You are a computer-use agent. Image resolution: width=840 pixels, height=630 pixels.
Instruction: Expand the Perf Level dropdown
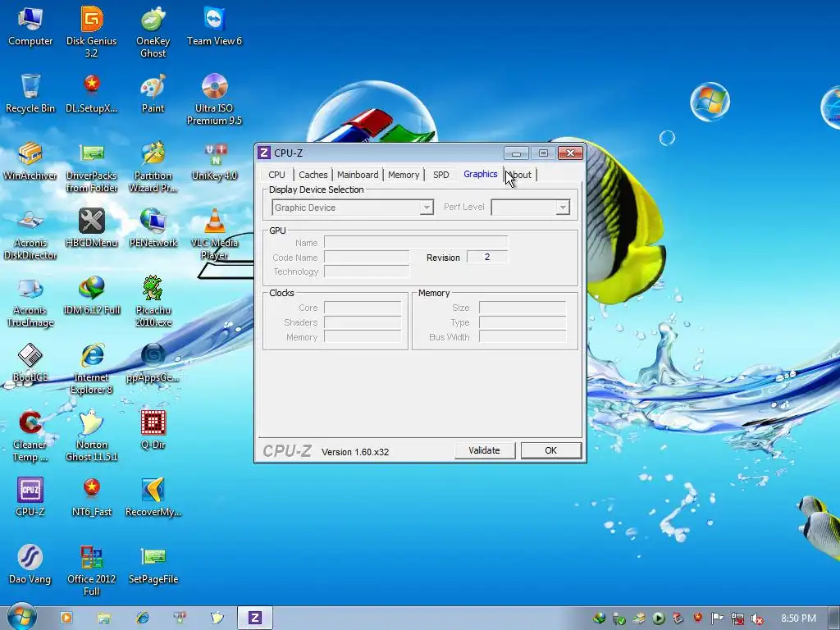[563, 208]
